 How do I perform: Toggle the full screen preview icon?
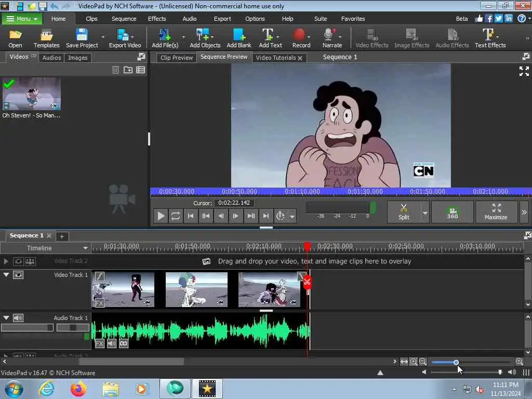524,71
